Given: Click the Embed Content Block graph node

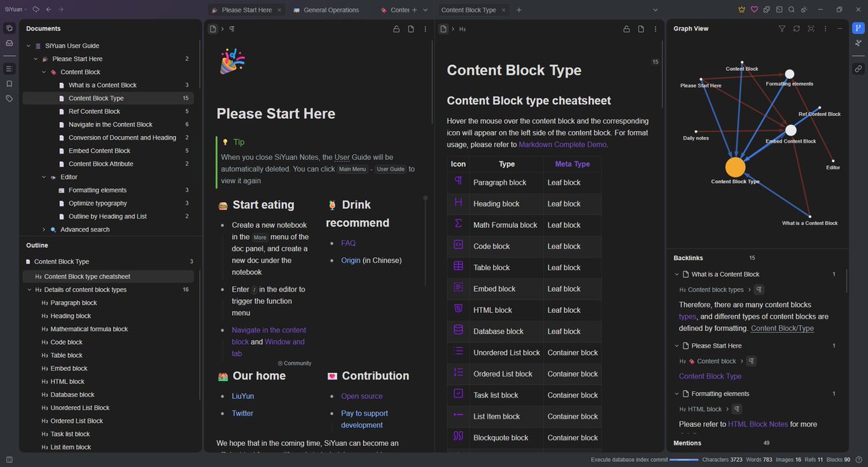Looking at the screenshot, I should [x=791, y=130].
